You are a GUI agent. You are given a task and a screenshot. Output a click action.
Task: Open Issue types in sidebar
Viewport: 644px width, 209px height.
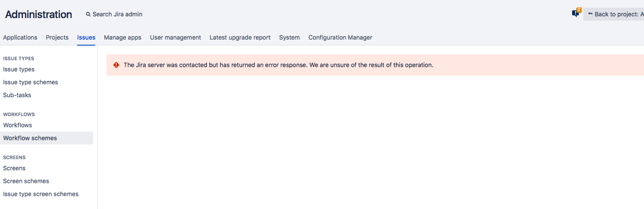point(19,69)
